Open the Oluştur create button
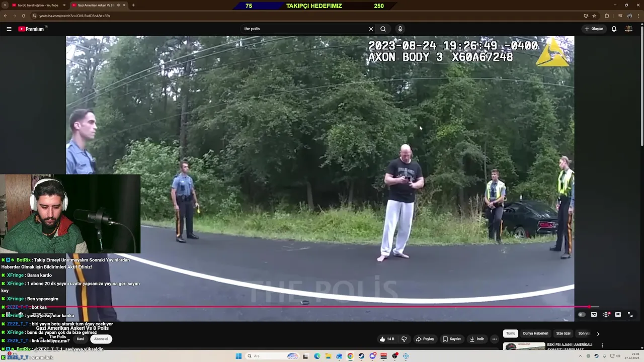 pos(594,29)
